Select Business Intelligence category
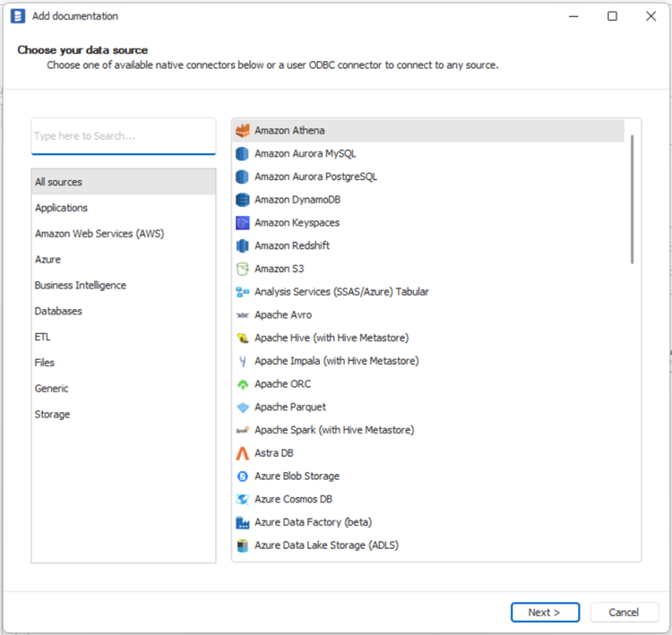This screenshot has height=635, width=672. (81, 286)
